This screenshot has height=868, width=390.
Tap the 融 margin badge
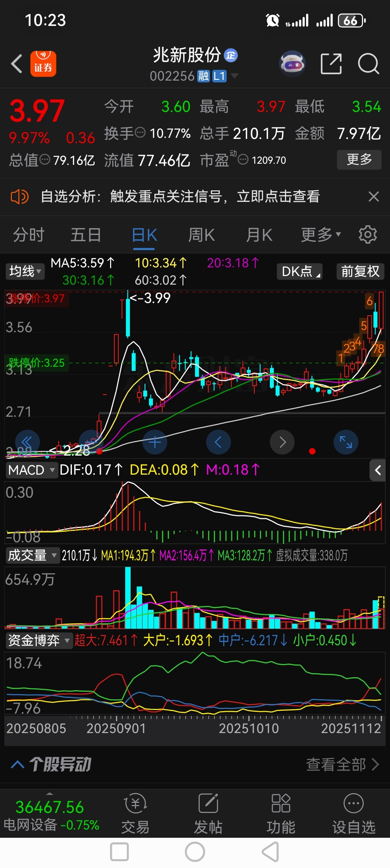click(204, 76)
